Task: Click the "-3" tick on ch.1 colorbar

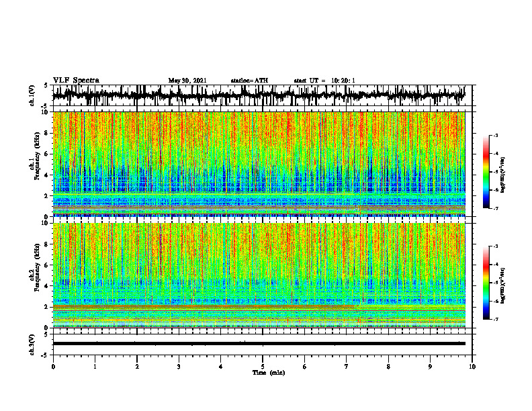Action: 496,136
